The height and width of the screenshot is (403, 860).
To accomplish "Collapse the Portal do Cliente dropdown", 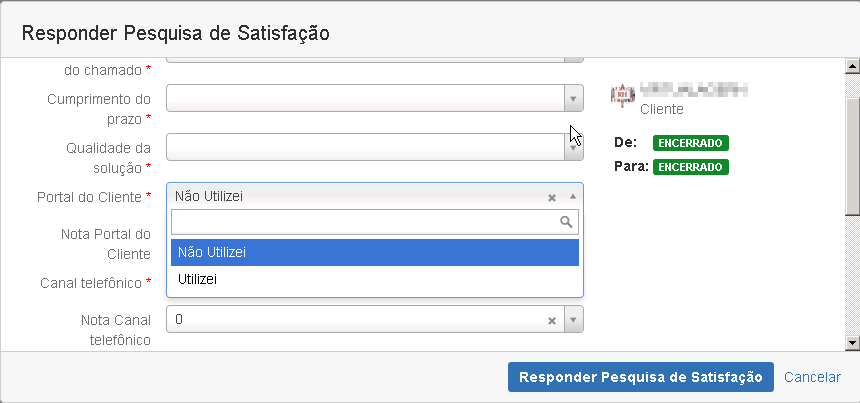I will coord(573,197).
